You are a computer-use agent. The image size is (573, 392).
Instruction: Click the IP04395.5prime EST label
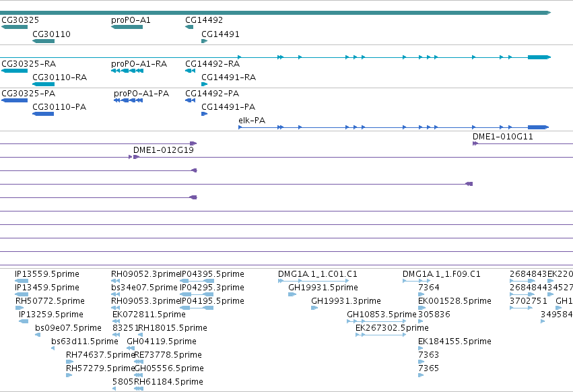pyautogui.click(x=212, y=274)
